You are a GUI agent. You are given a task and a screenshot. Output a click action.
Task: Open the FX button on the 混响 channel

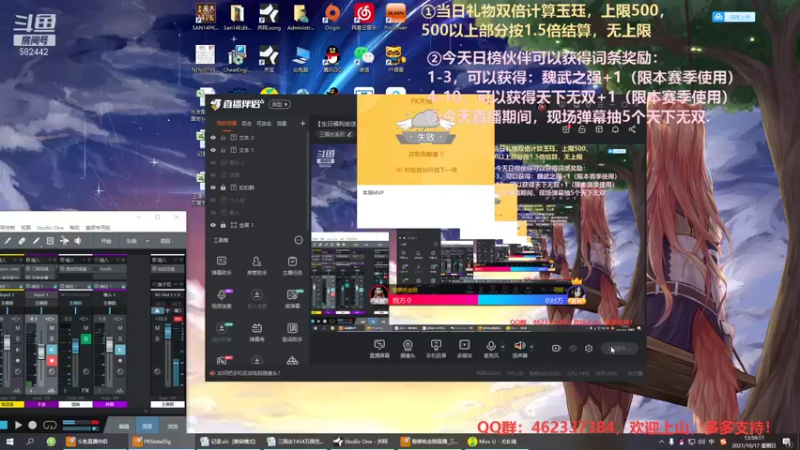point(85,391)
